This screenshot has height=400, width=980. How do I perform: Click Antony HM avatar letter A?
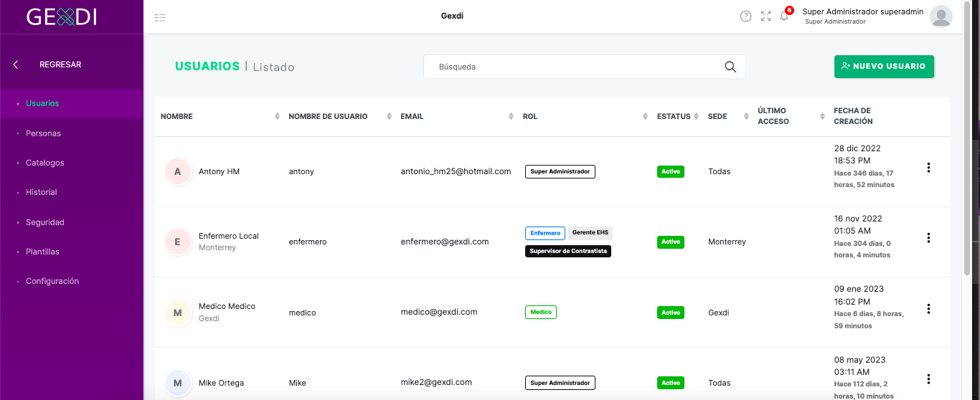click(x=178, y=171)
